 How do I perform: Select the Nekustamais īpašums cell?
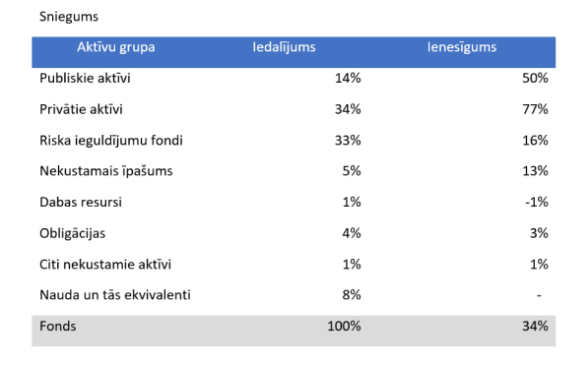tap(106, 171)
